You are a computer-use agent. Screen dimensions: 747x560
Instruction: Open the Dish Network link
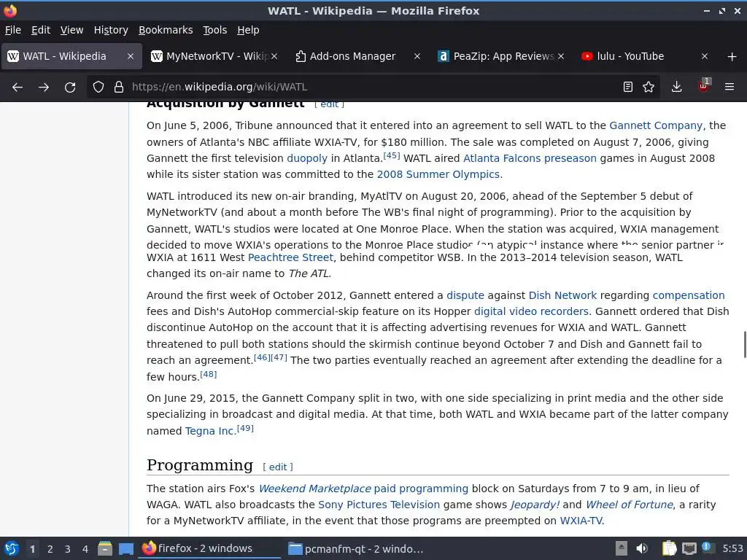click(562, 295)
